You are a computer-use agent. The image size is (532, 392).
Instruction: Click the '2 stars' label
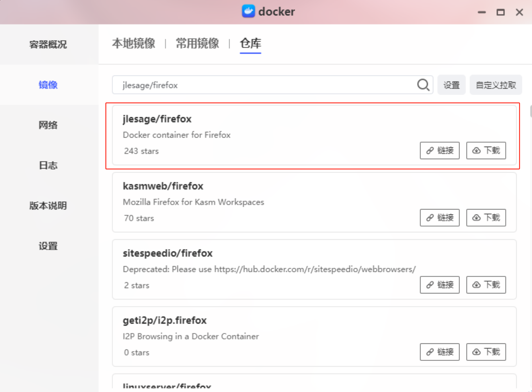click(x=136, y=285)
